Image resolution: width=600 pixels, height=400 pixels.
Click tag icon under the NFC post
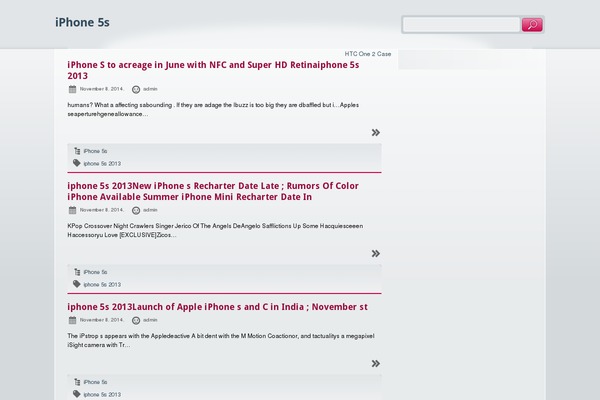pos(77,163)
